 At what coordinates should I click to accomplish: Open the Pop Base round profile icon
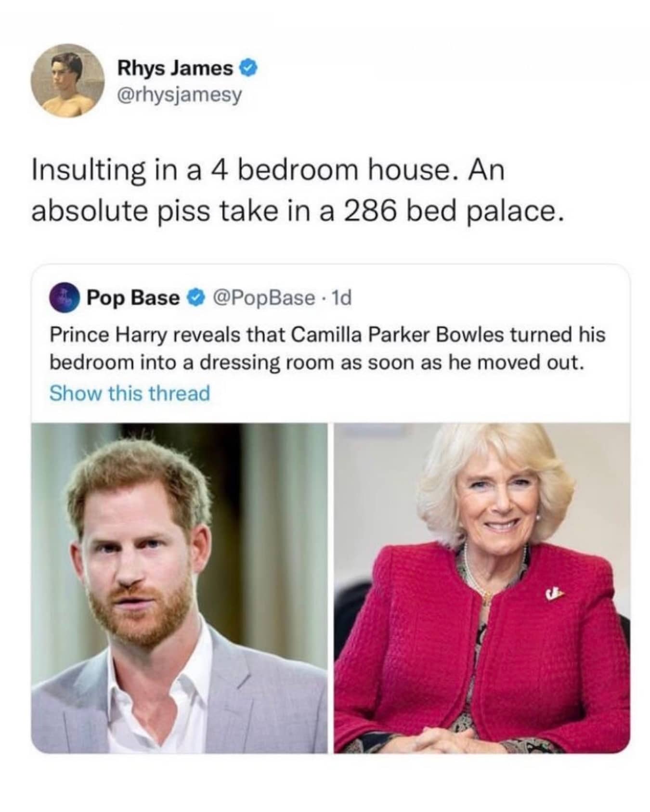[65, 298]
